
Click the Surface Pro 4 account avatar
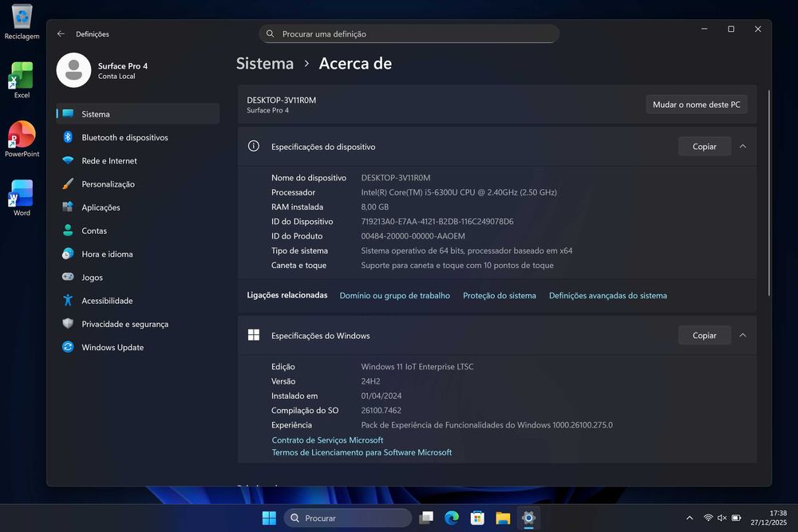click(x=73, y=70)
